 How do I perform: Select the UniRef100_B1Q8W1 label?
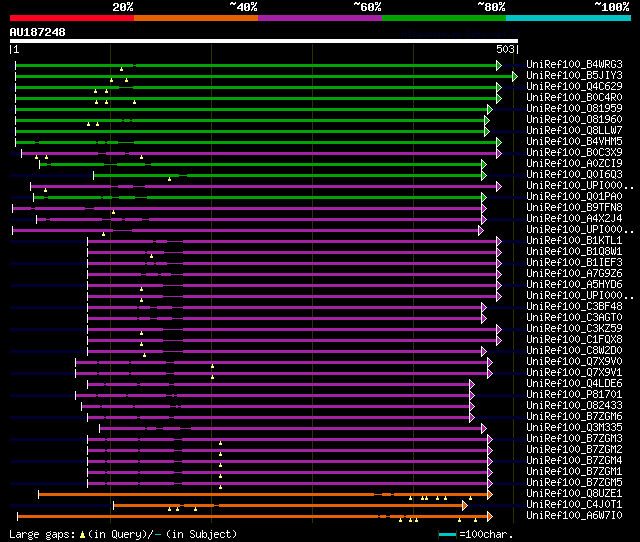click(574, 251)
